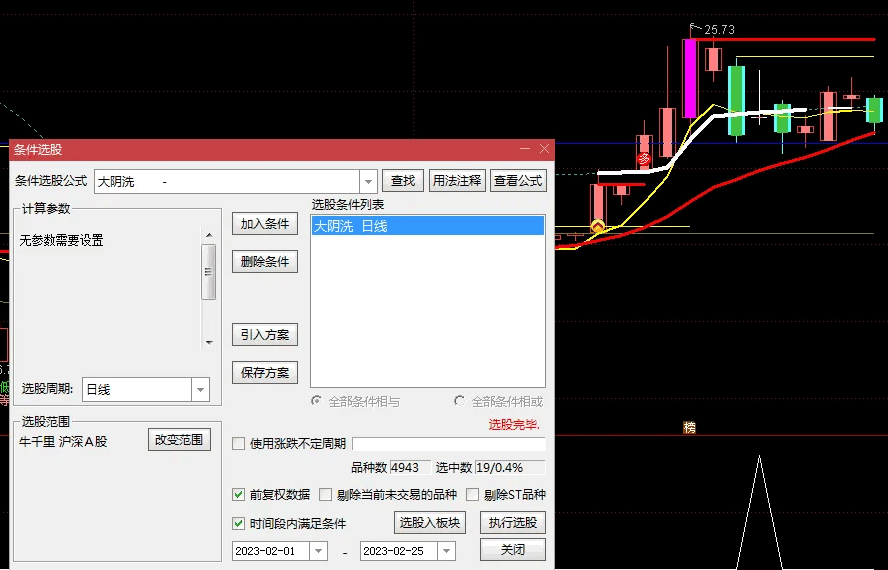Toggle 时间段内满足条件 checkbox
The image size is (888, 570).
pos(238,524)
